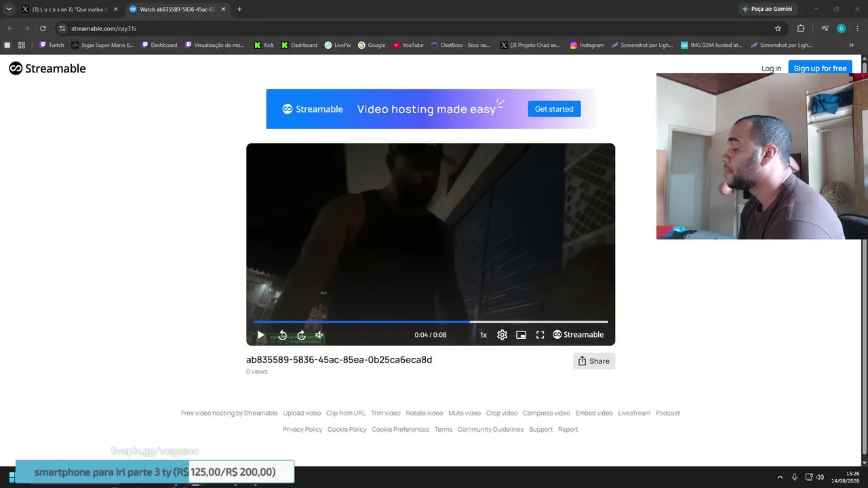Open the Log in link
The height and width of the screenshot is (488, 868).
pos(771,68)
